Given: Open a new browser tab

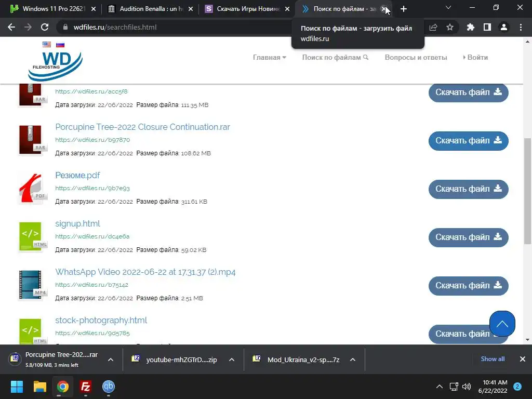Looking at the screenshot, I should tap(403, 9).
